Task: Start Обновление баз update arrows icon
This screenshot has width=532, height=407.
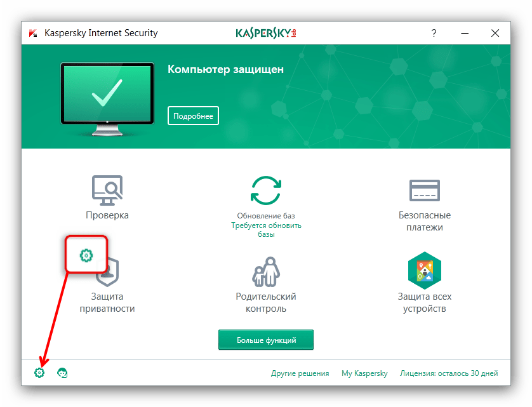Action: 266,190
